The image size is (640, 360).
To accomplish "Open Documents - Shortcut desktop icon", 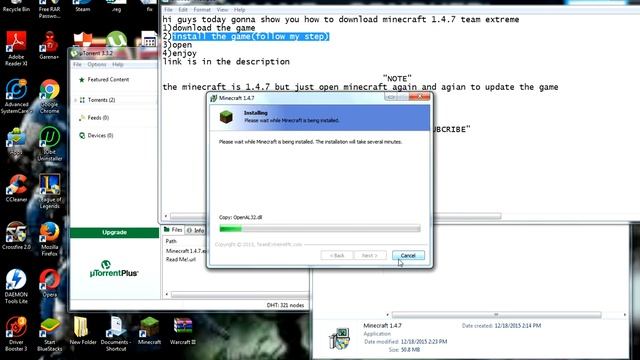I will 116,333.
